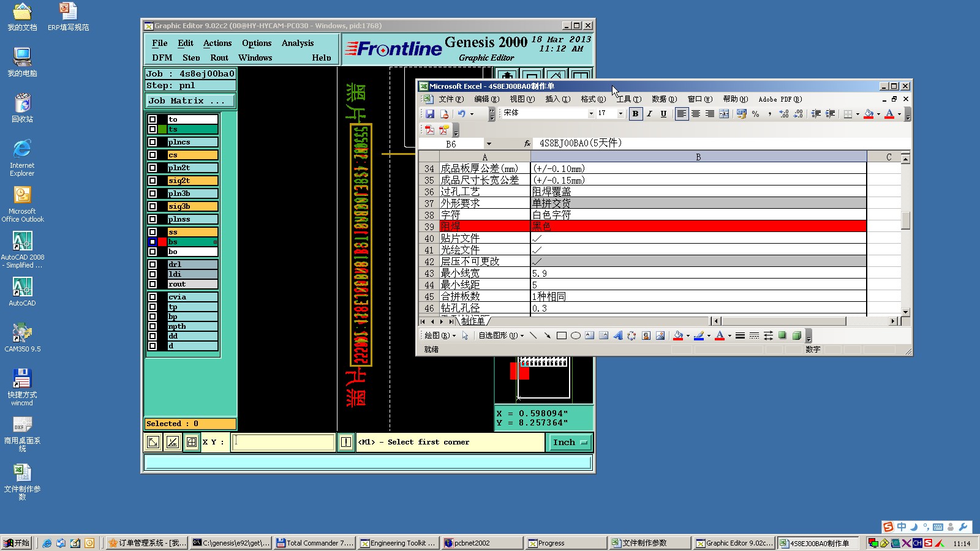Click Insert Picture icon in drawing toolbar
980x551 pixels.
(x=660, y=335)
